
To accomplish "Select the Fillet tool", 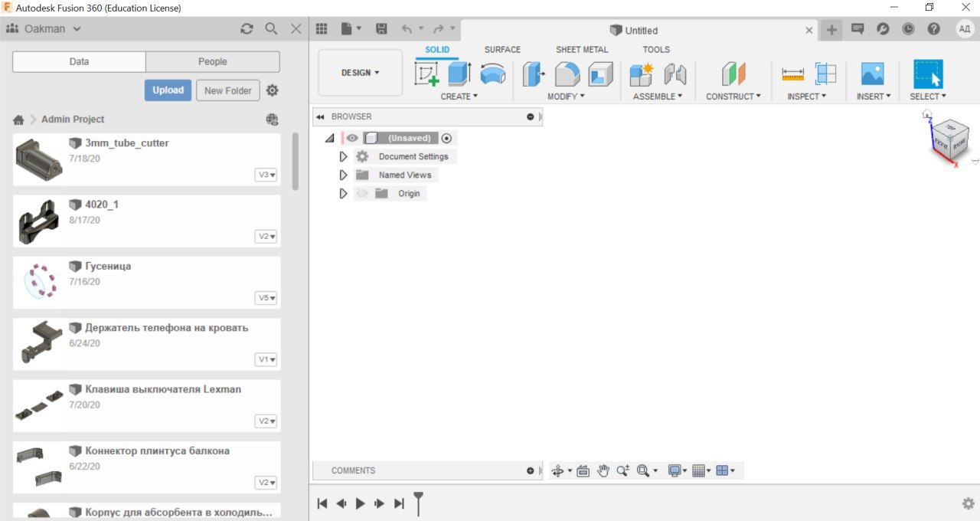I will click(567, 74).
